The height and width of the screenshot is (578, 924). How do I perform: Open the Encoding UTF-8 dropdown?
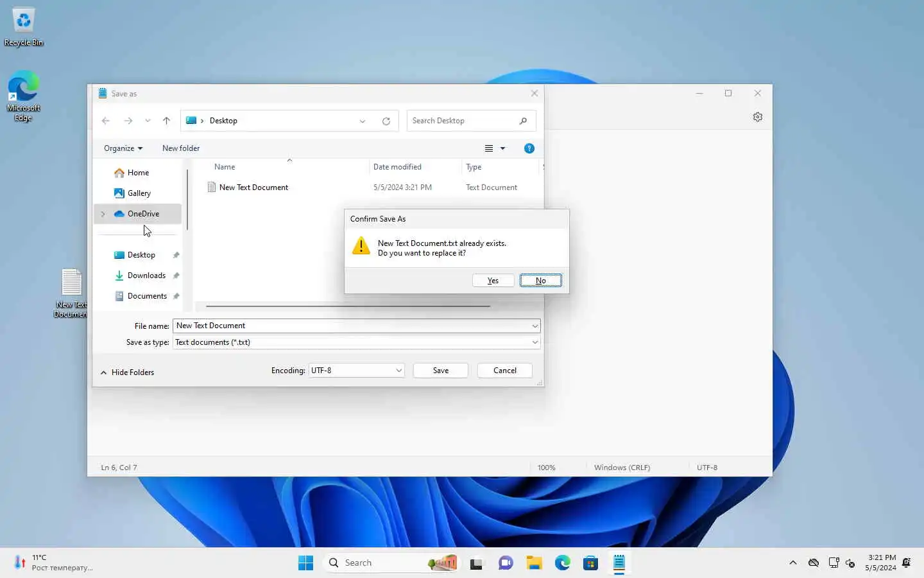(x=356, y=371)
